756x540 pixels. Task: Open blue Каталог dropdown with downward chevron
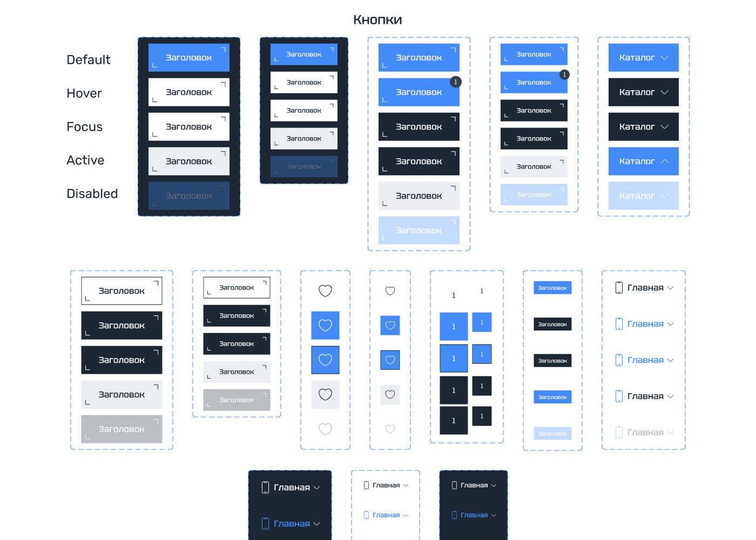pyautogui.click(x=643, y=58)
